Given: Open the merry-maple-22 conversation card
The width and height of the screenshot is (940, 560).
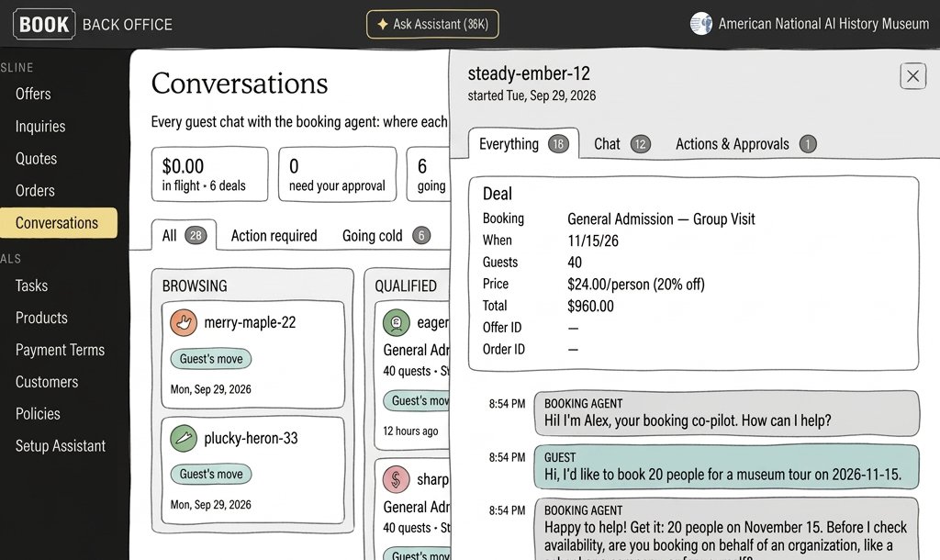Looking at the screenshot, I should click(x=253, y=355).
